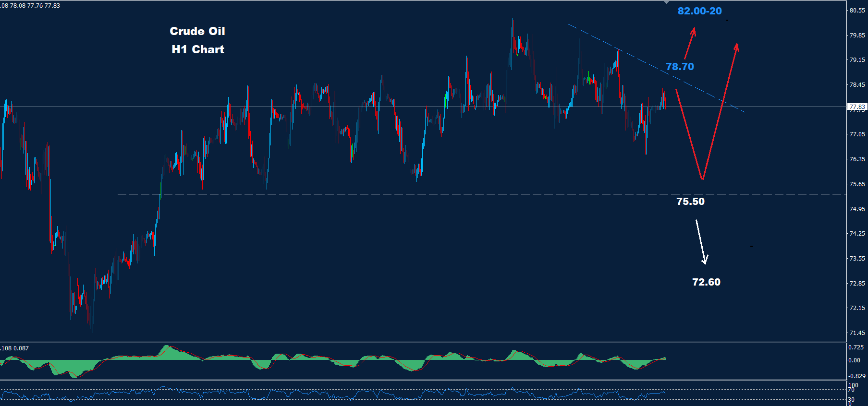Click the 72.60 downside target label
Screen dimensions: 868x406
tap(706, 282)
